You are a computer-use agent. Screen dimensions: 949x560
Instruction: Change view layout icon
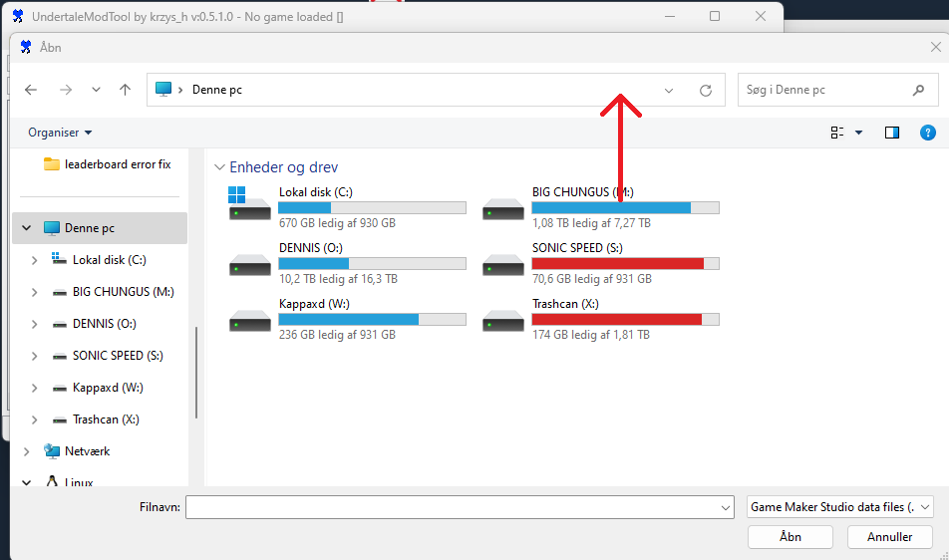[837, 133]
